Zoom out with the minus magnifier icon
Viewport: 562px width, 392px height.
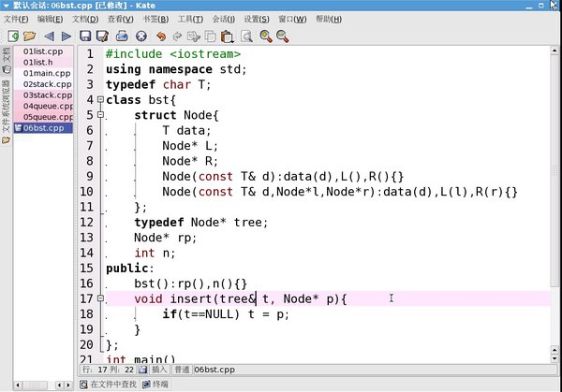(283, 36)
